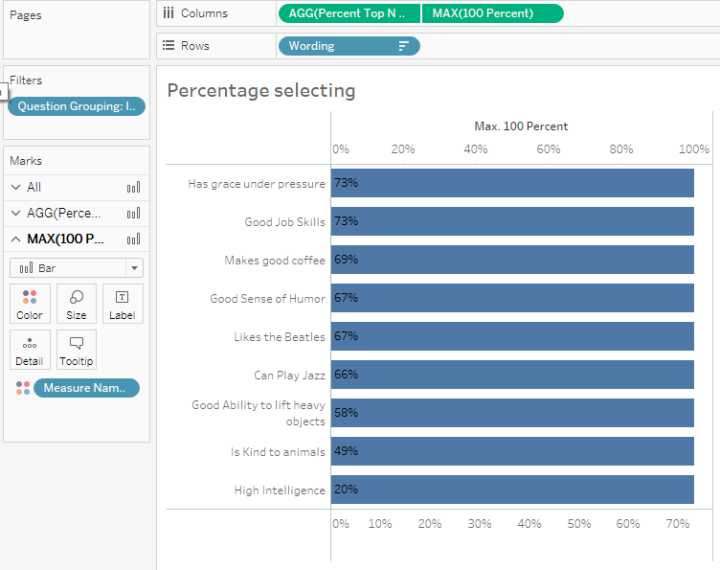Click the Label marks card button
The image size is (720, 570).
(122, 304)
